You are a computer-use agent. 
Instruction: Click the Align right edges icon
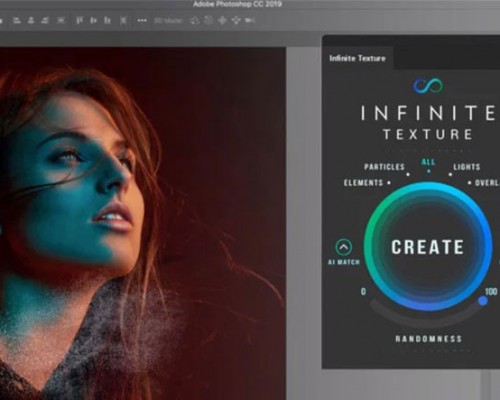pyautogui.click(x=45, y=20)
